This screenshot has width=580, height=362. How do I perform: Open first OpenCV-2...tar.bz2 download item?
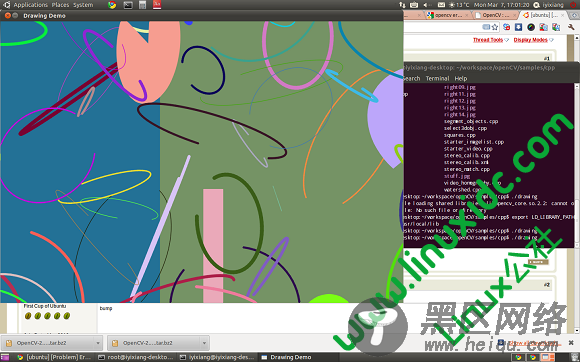[48, 343]
